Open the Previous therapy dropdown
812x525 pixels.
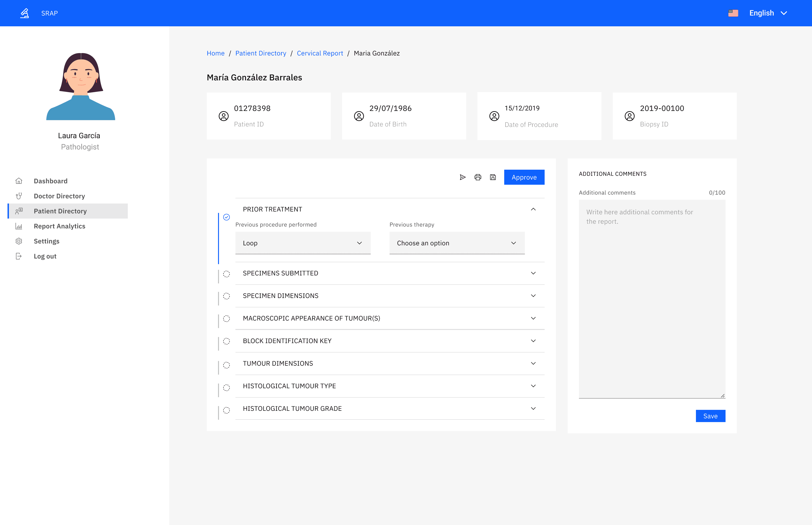pos(457,243)
